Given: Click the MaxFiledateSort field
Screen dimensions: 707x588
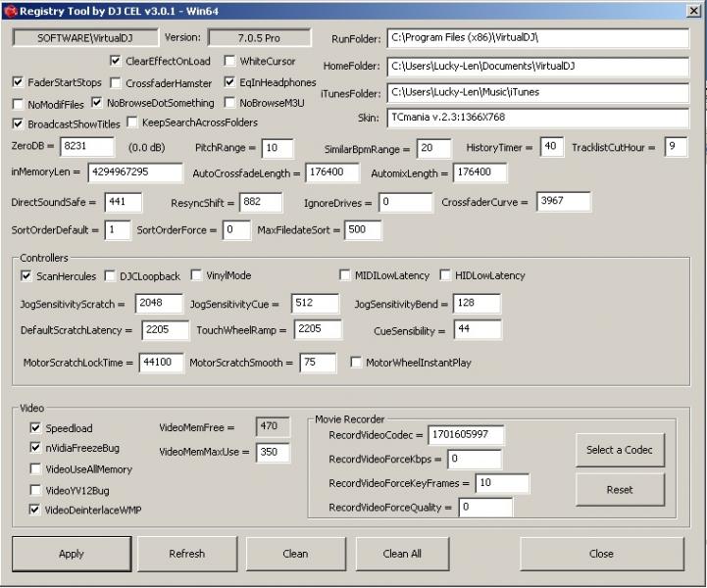Looking at the screenshot, I should tap(363, 230).
